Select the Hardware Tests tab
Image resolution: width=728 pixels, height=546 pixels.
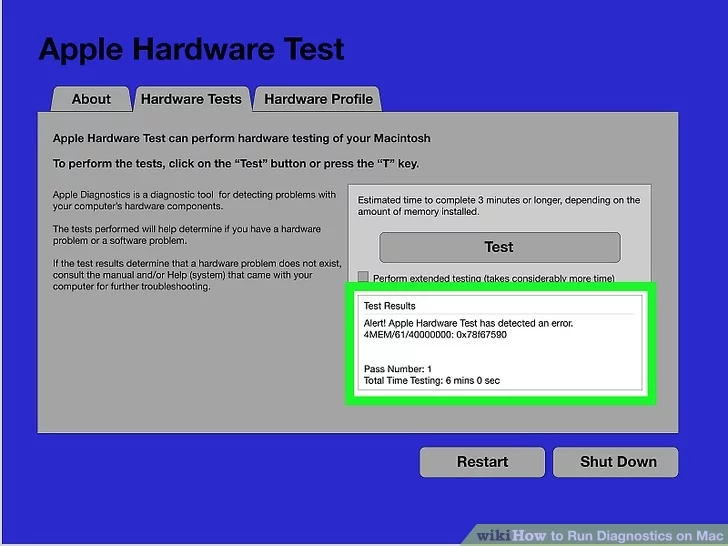pyautogui.click(x=191, y=99)
